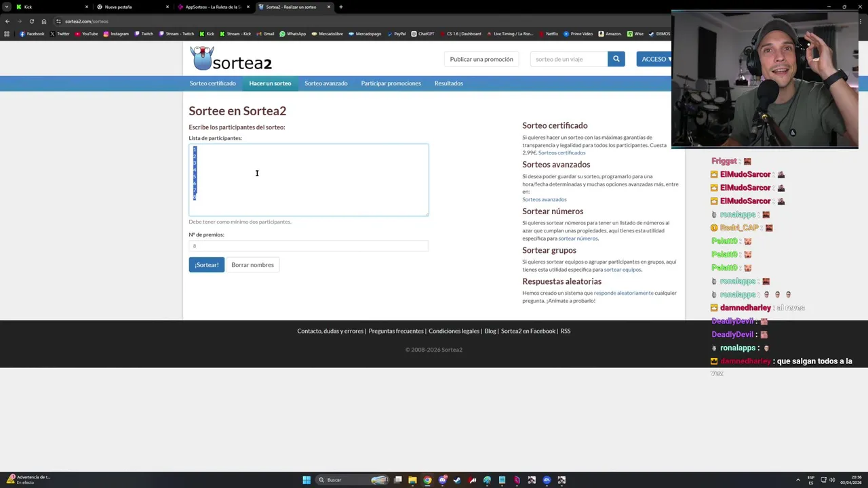Open the CS 1.6 Dashboard bookmark

[x=460, y=34]
